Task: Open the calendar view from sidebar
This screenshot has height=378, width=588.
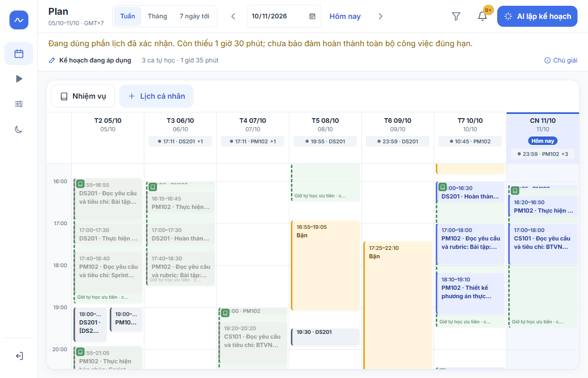Action: pyautogui.click(x=19, y=54)
